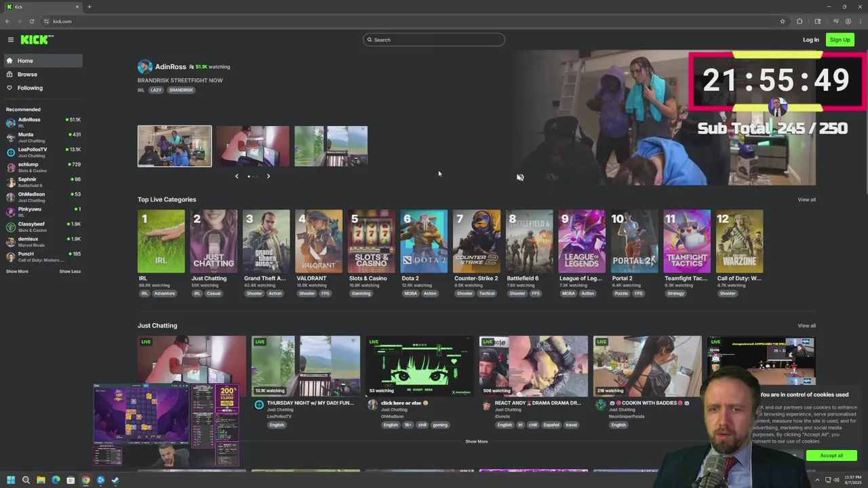Viewport: 868px width, 488px height.
Task: Click the LAZY stream tag
Action: point(157,90)
